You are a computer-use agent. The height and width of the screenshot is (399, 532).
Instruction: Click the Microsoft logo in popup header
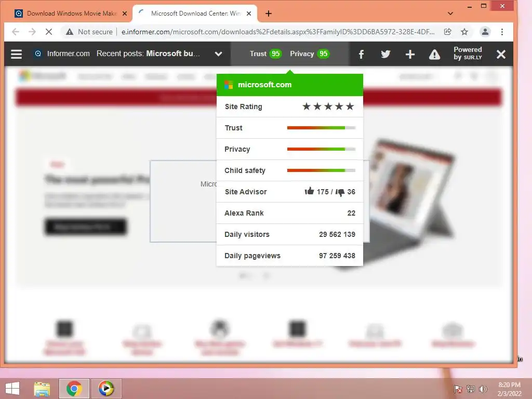coord(229,85)
